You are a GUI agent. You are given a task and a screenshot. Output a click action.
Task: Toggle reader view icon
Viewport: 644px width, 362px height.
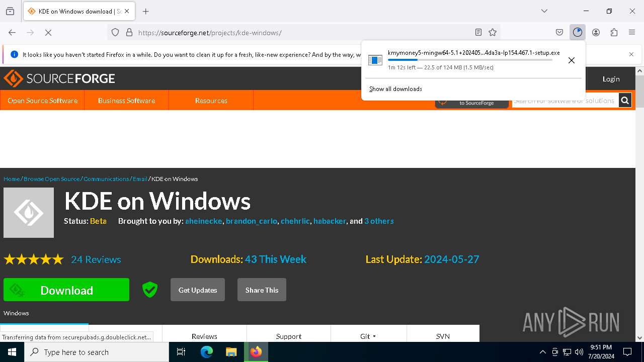coord(478,32)
